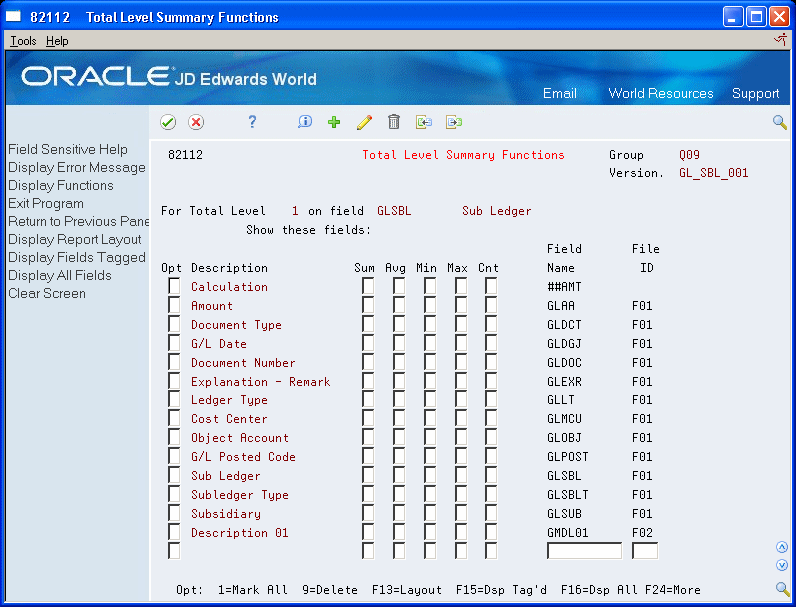Click the bottom magnifier search icon
Viewport: 796px width, 607px height.
782,588
